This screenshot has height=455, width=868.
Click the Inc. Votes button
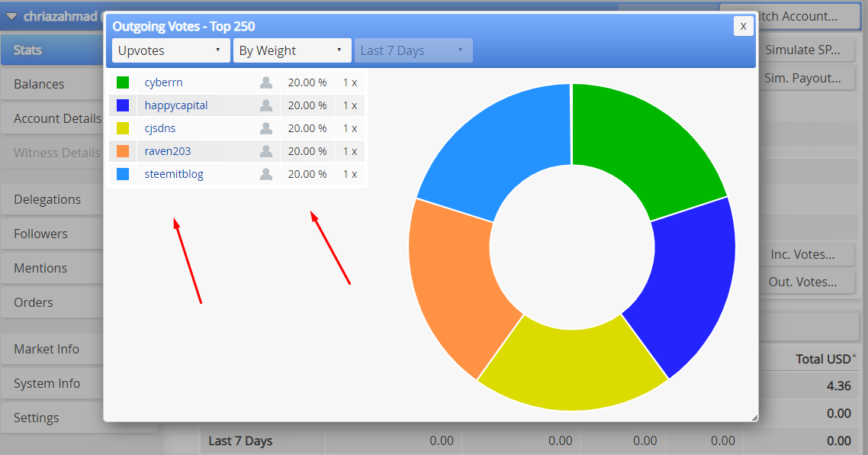[x=807, y=254]
